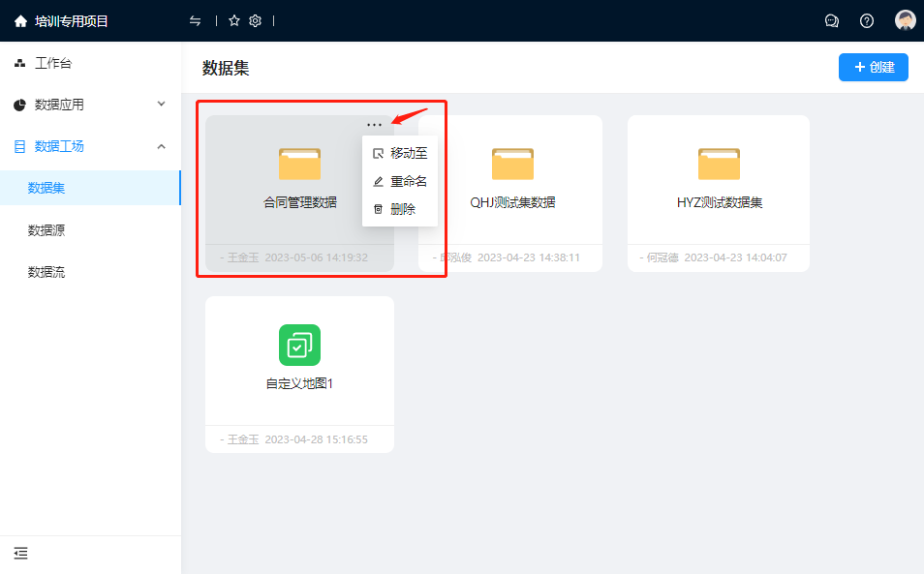Go to 数据源 in the sidebar
Screen dimensions: 924x574
(46, 230)
